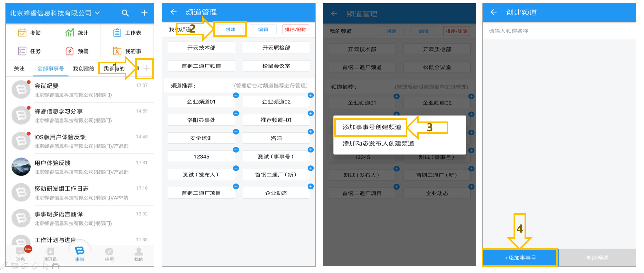Open the 考勤 attendance icon
Image resolution: width=644 pixels, height=273 pixels.
(22, 33)
